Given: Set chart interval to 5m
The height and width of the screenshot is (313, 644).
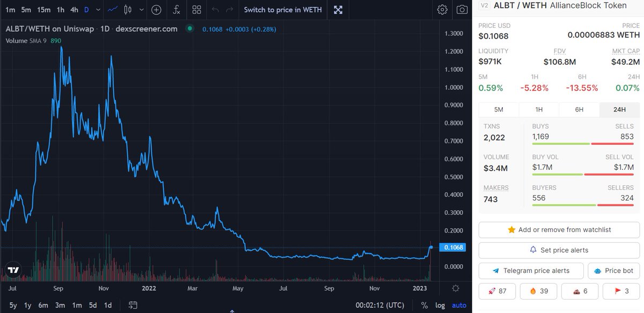Looking at the screenshot, I should click(26, 10).
